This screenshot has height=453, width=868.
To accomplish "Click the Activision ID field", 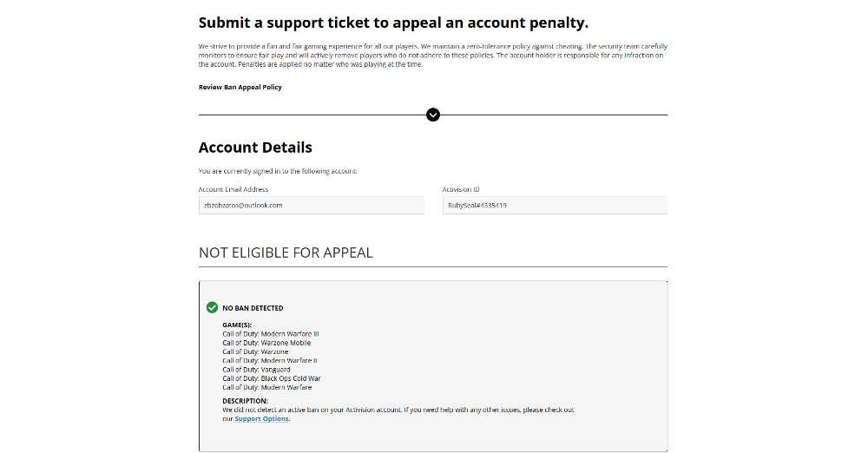I will 555,205.
